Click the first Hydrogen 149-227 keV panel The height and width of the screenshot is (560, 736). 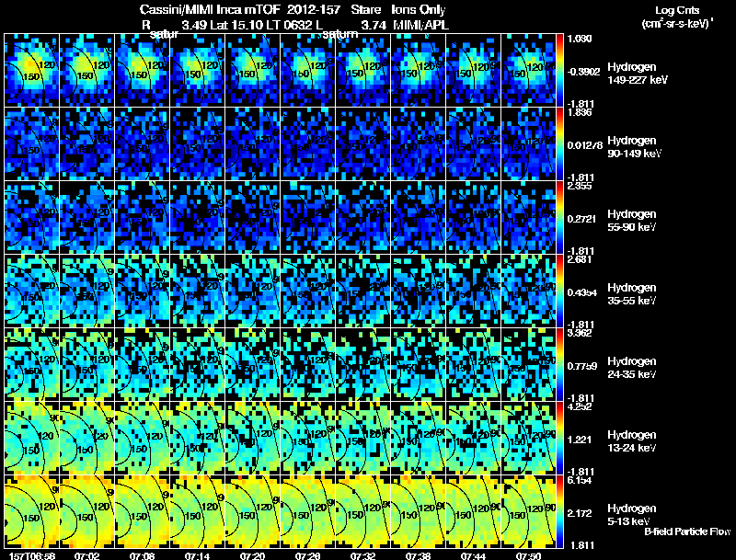tap(31, 71)
